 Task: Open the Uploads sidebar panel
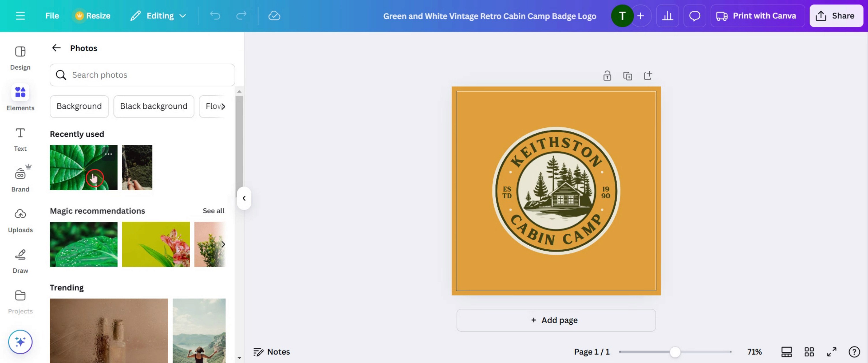[x=20, y=220]
